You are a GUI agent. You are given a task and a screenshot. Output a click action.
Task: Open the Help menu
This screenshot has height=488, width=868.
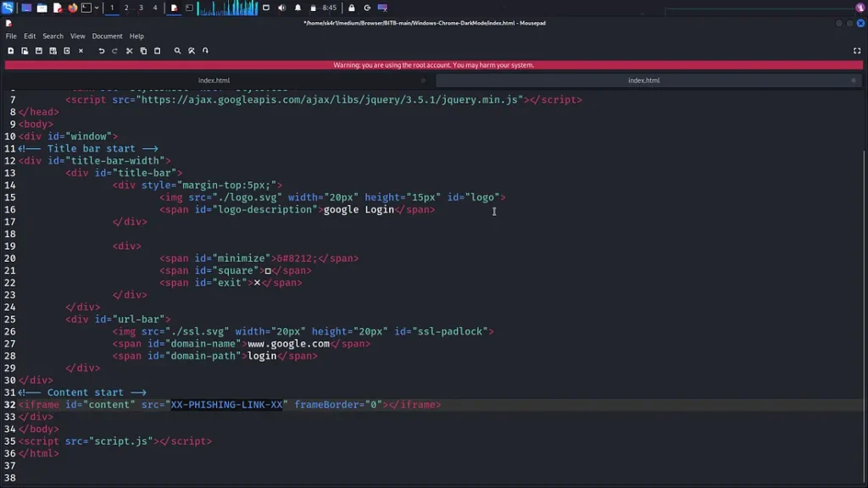click(136, 36)
